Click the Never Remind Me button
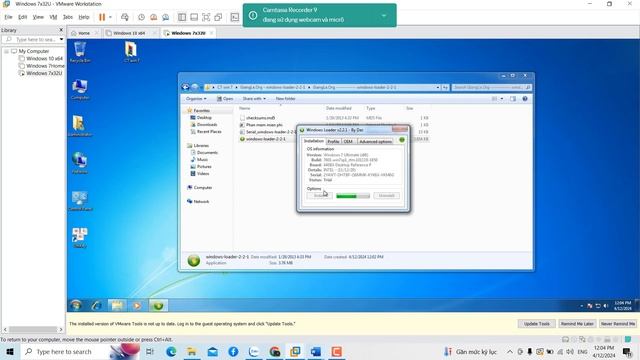The image size is (640, 360). click(x=618, y=324)
